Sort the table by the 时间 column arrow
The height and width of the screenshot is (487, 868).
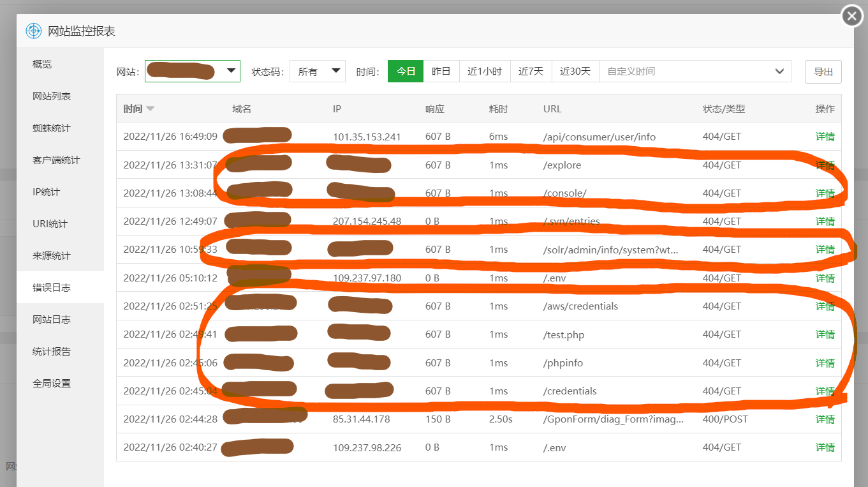(x=150, y=109)
